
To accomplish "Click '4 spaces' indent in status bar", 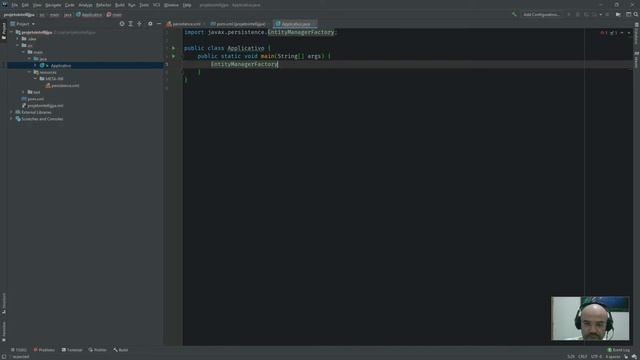I will pyautogui.click(x=613, y=356).
